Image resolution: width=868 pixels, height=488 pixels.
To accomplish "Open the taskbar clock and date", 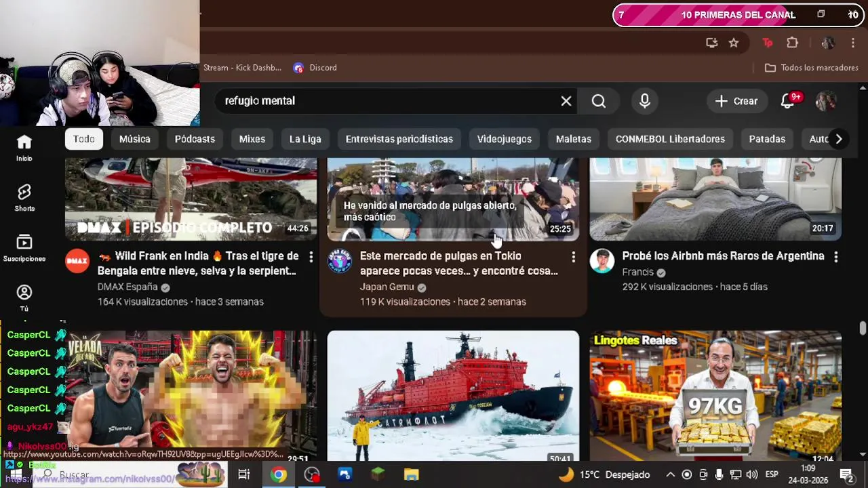I will (808, 474).
